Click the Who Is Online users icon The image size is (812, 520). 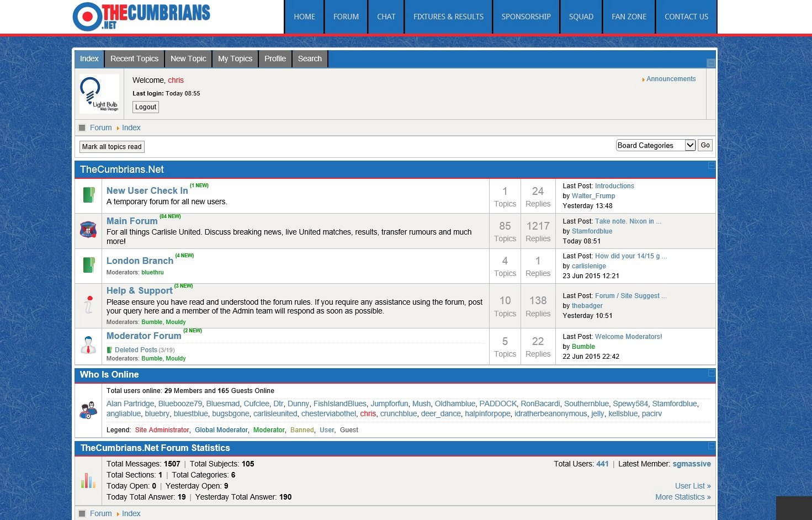(88, 410)
